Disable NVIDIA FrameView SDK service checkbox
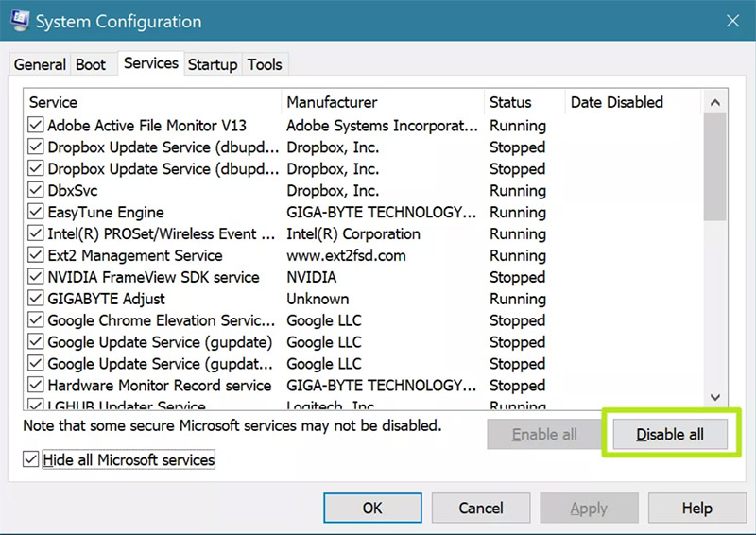Screen dimensions: 756x535 [35, 277]
